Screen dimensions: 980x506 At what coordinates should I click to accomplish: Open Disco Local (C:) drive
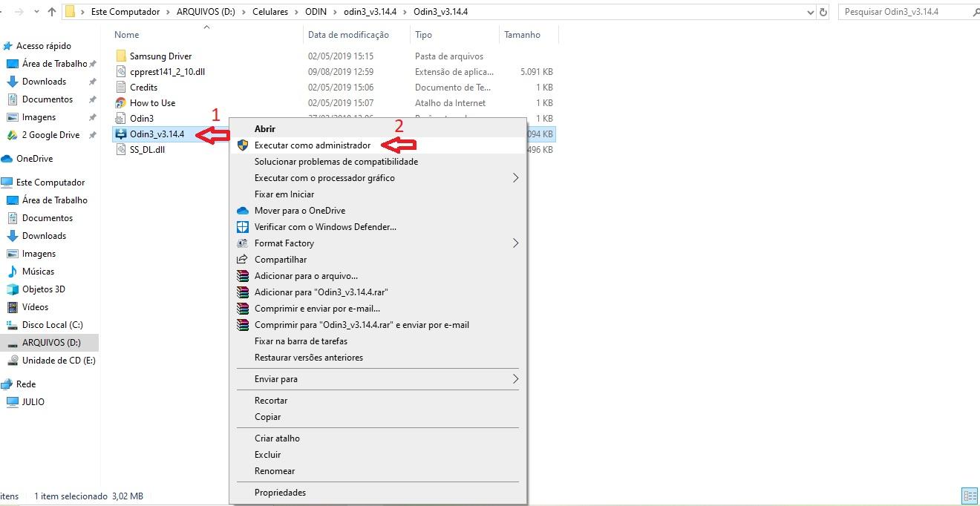pyautogui.click(x=52, y=325)
